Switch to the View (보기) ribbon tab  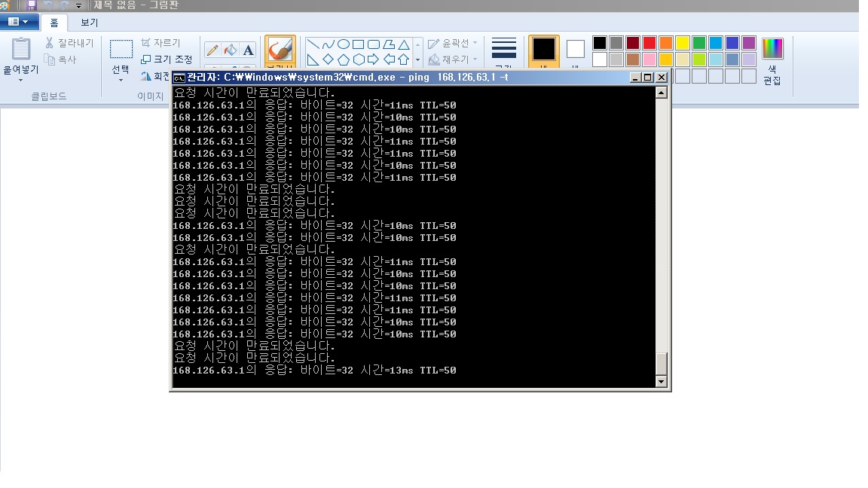pos(89,23)
